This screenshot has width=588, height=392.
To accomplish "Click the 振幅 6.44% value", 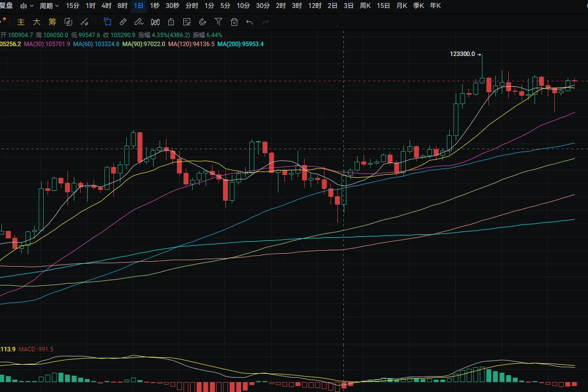I will 208,35.
